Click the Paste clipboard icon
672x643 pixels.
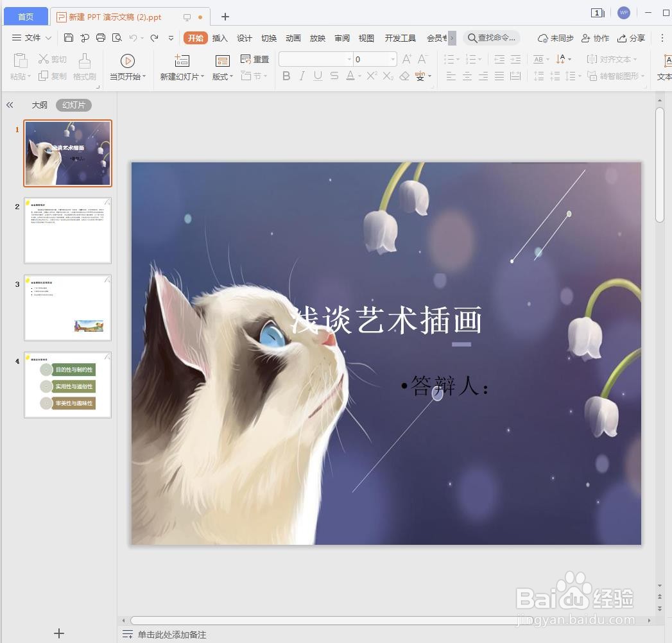pos(20,61)
